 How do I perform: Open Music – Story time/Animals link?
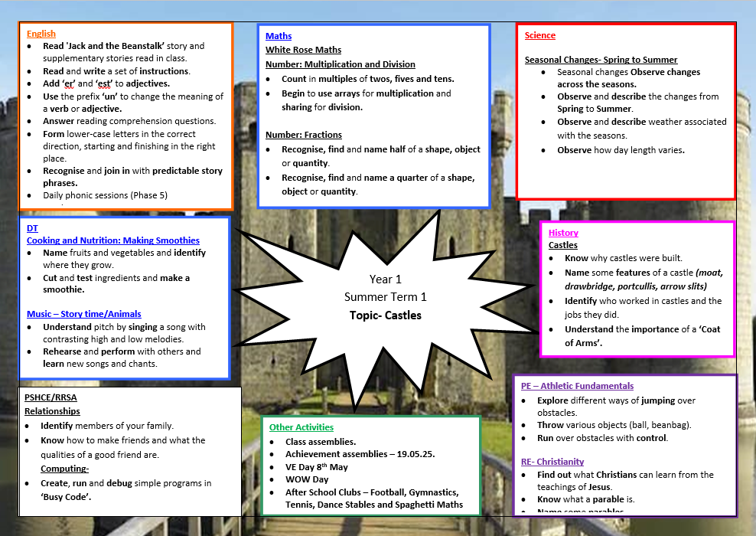(x=84, y=314)
